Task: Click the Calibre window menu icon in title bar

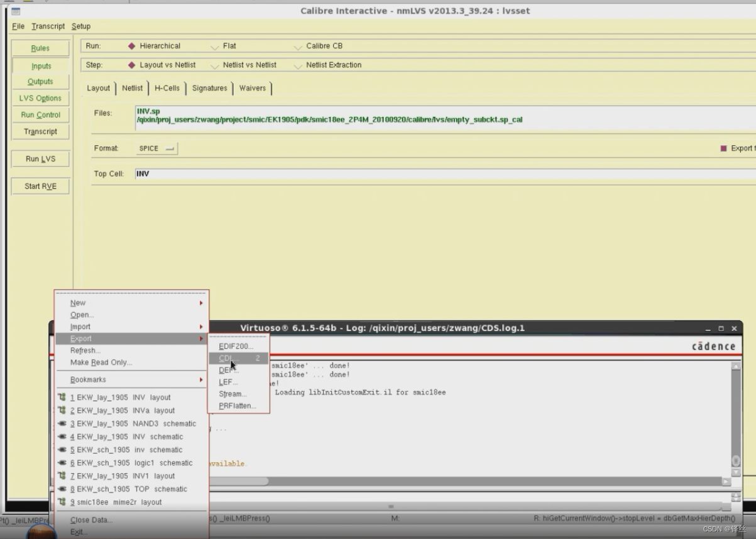Action: point(16,11)
